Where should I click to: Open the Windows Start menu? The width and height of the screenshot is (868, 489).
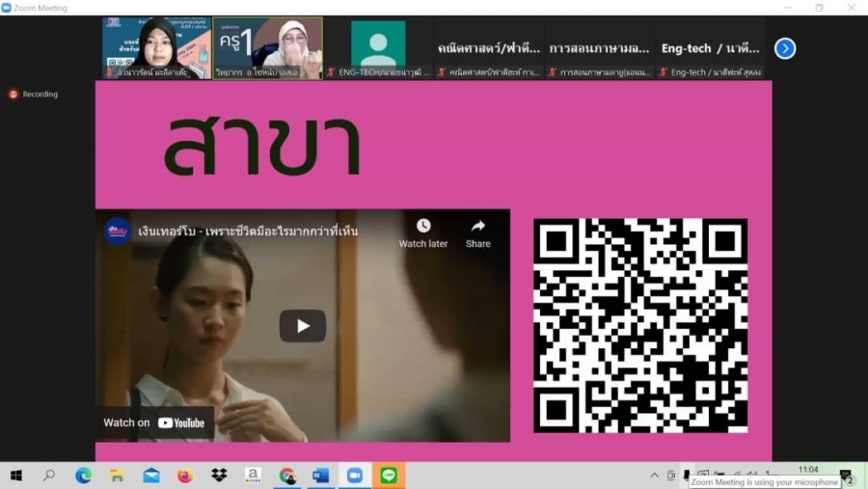tap(15, 475)
